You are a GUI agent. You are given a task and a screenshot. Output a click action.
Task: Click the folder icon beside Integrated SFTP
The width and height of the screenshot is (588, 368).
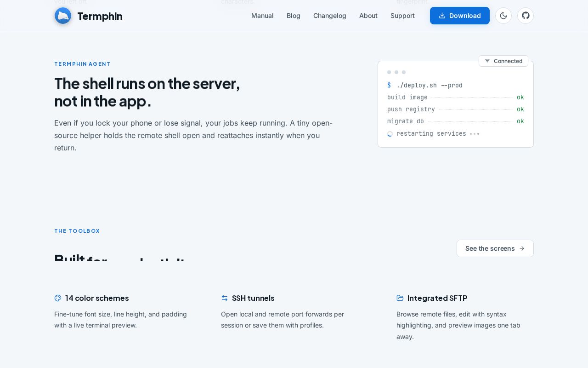(x=400, y=298)
